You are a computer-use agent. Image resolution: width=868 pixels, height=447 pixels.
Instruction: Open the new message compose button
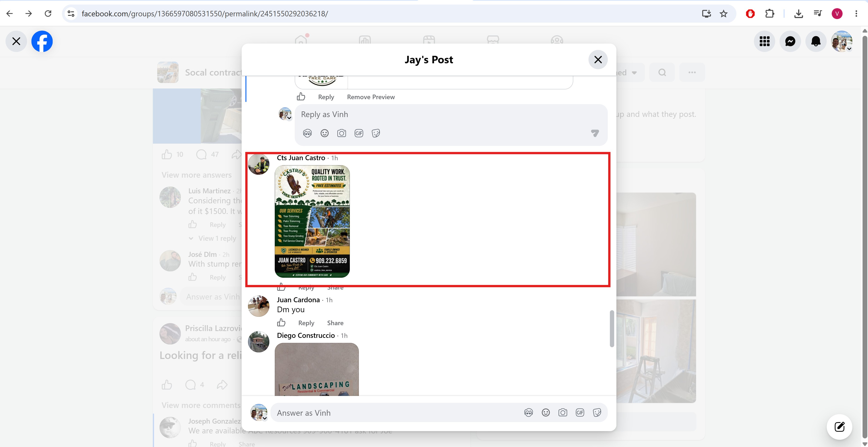click(x=839, y=427)
